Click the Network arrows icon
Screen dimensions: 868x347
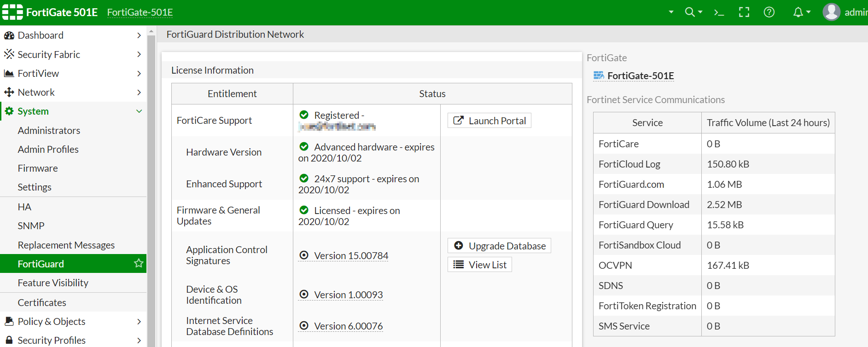point(9,92)
